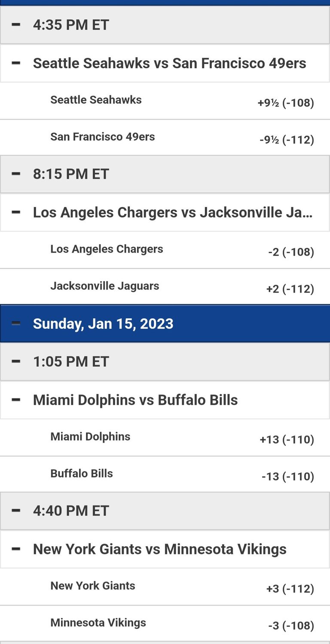Collapse Miami Dolphins vs Buffalo Bills game

tap(16, 399)
